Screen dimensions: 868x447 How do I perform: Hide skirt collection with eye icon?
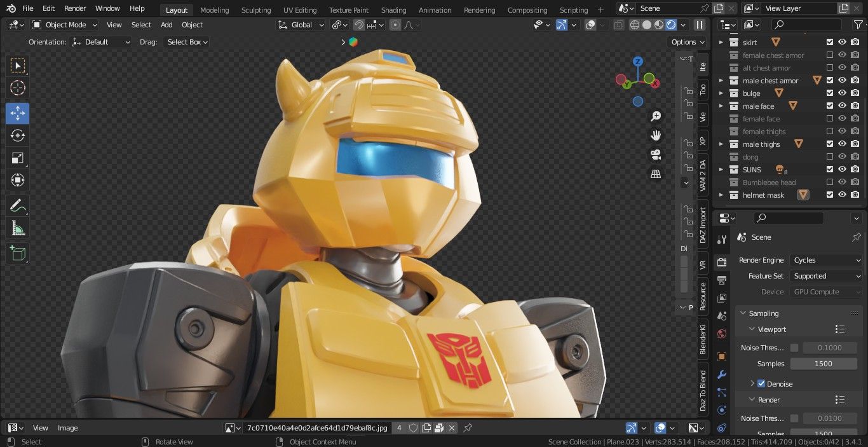(x=843, y=43)
